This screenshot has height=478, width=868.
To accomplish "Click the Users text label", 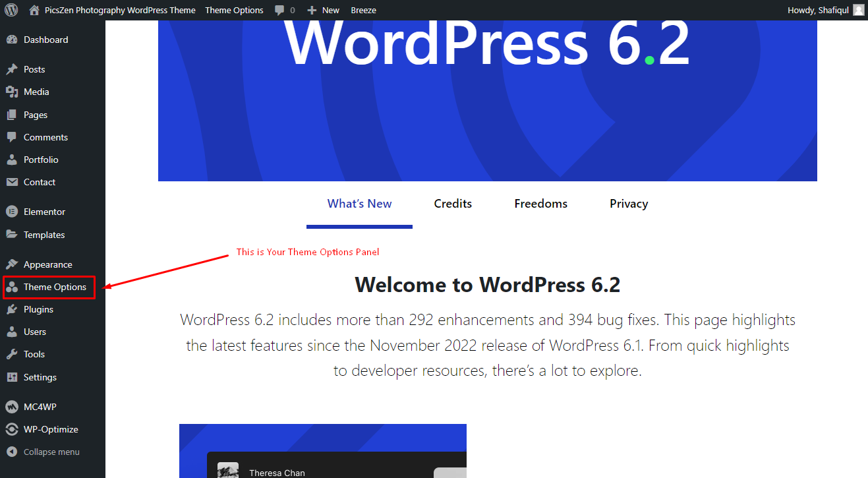I will (35, 332).
